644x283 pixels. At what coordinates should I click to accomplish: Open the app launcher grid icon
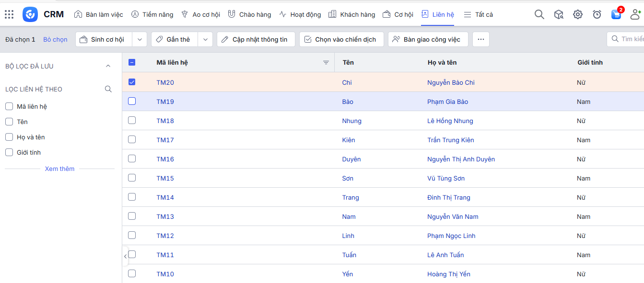pos(9,14)
